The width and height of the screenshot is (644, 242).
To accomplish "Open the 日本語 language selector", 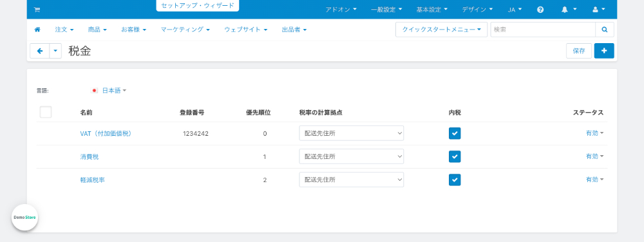I will [x=114, y=91].
